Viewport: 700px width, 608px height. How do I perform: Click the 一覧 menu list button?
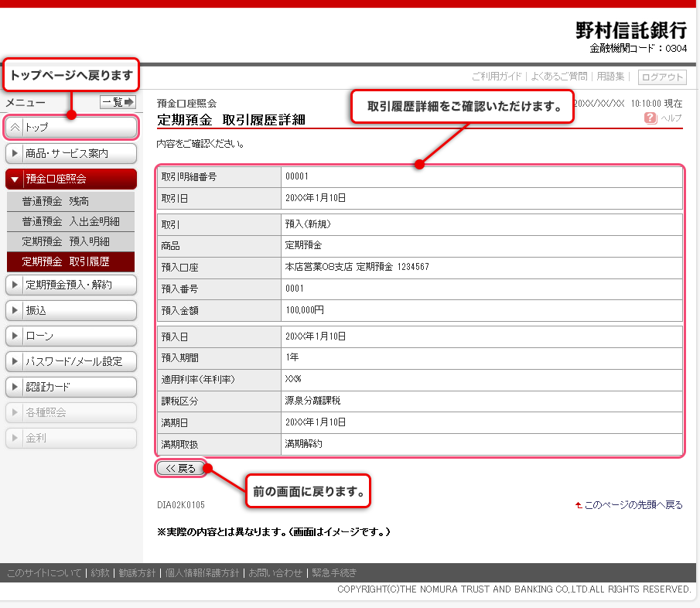point(118,102)
